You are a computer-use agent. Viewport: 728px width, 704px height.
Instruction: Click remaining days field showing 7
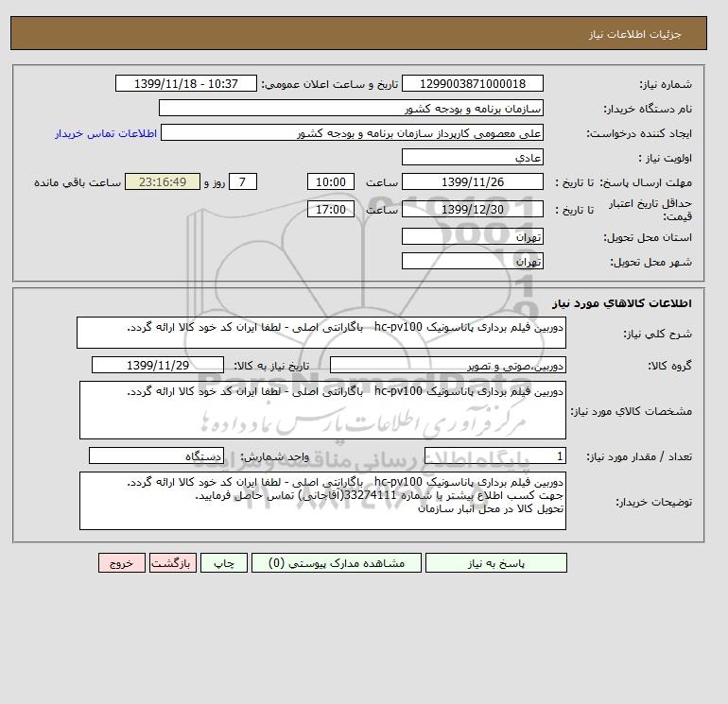click(242, 182)
